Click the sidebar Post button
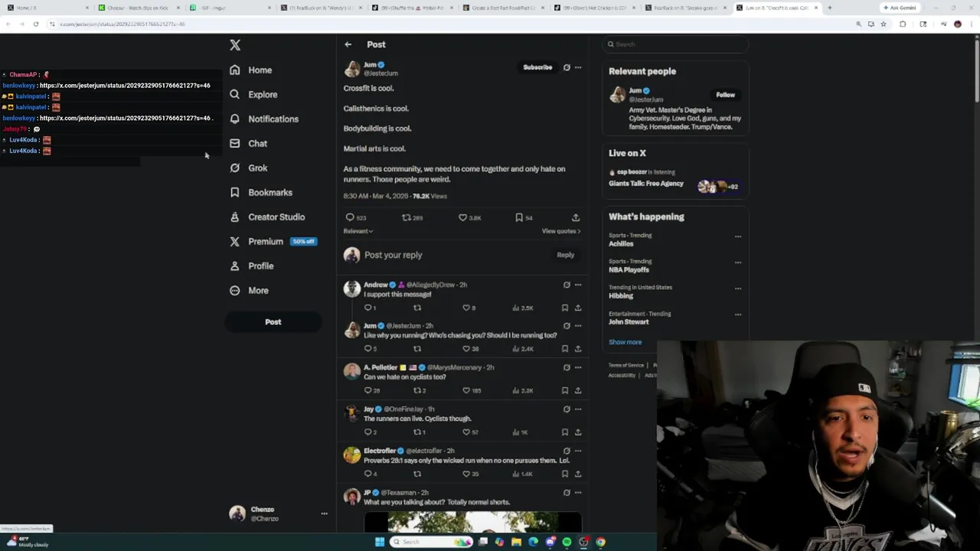Viewport: 980px width, 551px height. point(273,322)
